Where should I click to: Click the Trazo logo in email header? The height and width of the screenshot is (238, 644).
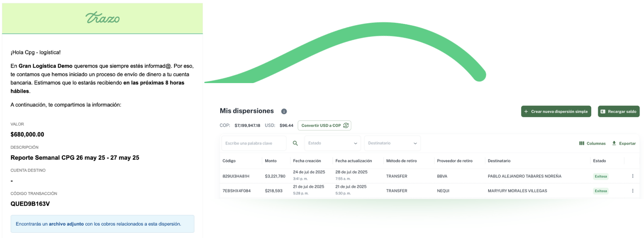pyautogui.click(x=102, y=18)
